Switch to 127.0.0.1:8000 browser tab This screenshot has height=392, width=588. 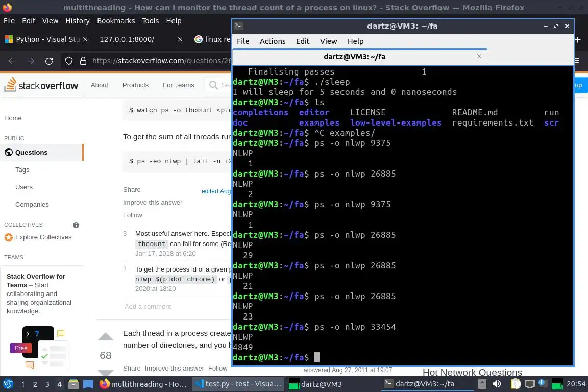pos(139,39)
